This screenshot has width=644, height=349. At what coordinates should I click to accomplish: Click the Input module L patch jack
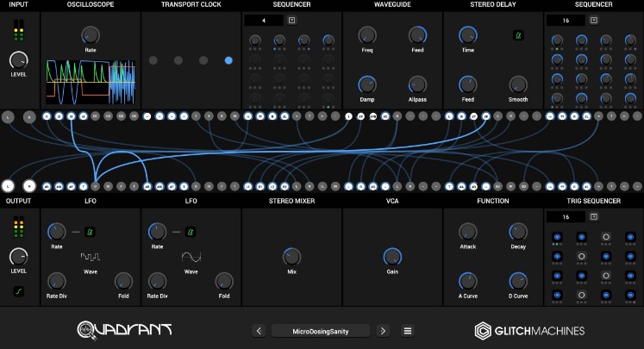8,117
